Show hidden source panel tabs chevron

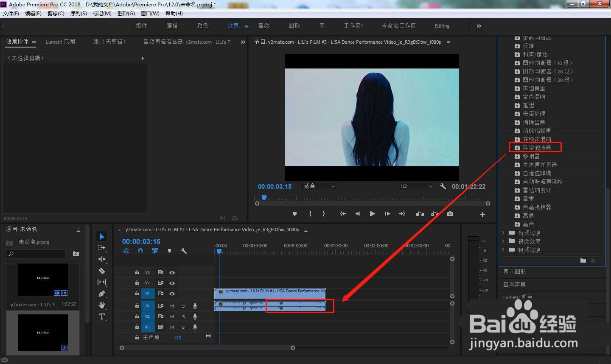pyautogui.click(x=243, y=42)
